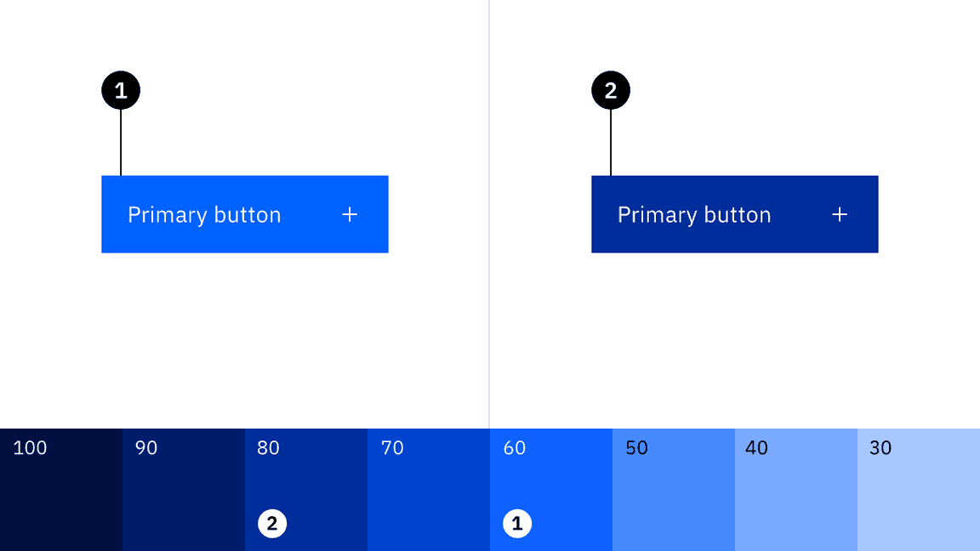Click the 60 label on the palette strip
Screen dimensions: 980x551
514,448
